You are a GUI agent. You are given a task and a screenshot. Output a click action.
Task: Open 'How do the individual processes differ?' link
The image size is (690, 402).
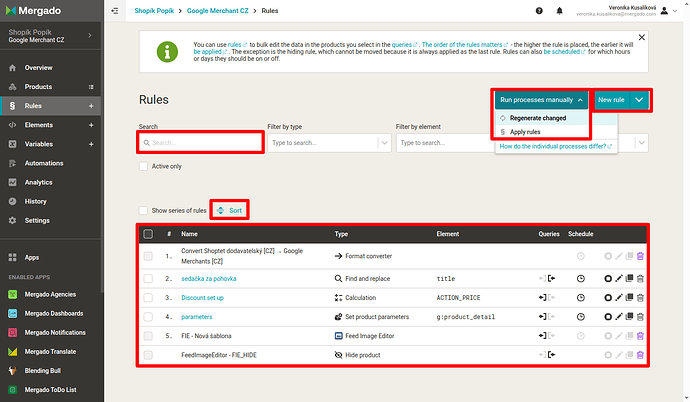[x=556, y=146]
